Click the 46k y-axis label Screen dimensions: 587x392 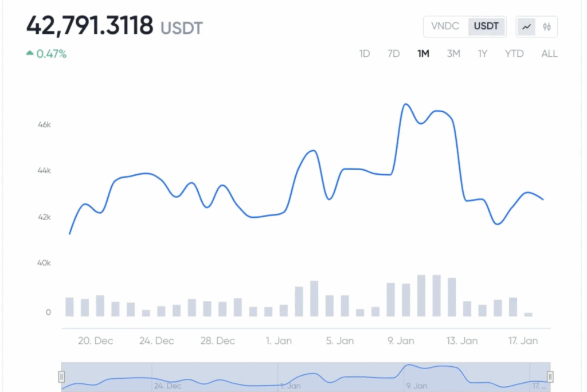[x=45, y=124]
